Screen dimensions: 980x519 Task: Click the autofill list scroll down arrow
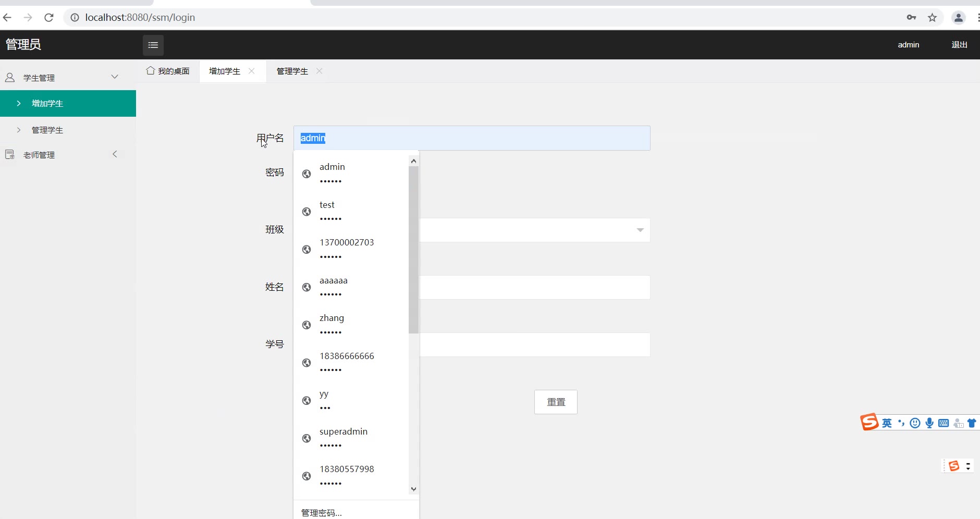414,489
